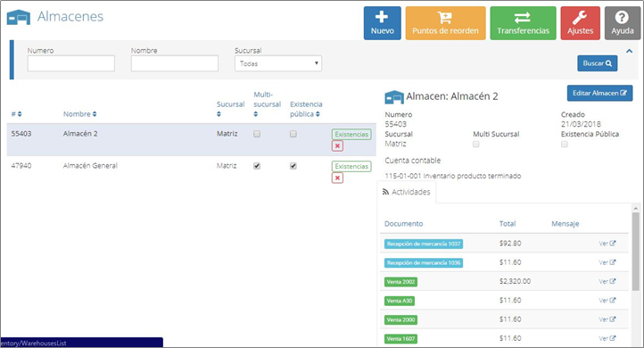Image resolution: width=644 pixels, height=348 pixels.
Task: Open Ver link for Venta 2000
Action: pos(607,319)
